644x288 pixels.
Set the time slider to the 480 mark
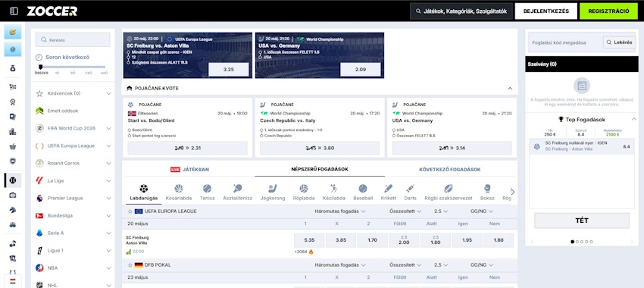click(x=105, y=73)
